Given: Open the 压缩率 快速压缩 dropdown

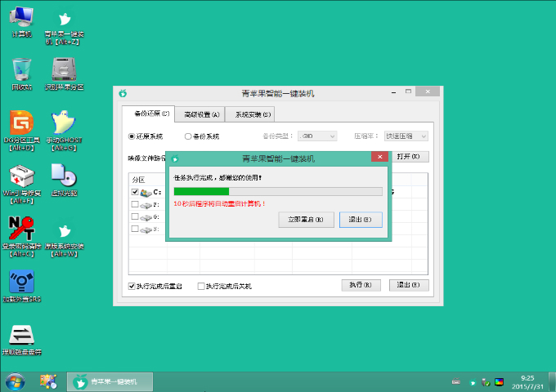Looking at the screenshot, I should (x=406, y=136).
